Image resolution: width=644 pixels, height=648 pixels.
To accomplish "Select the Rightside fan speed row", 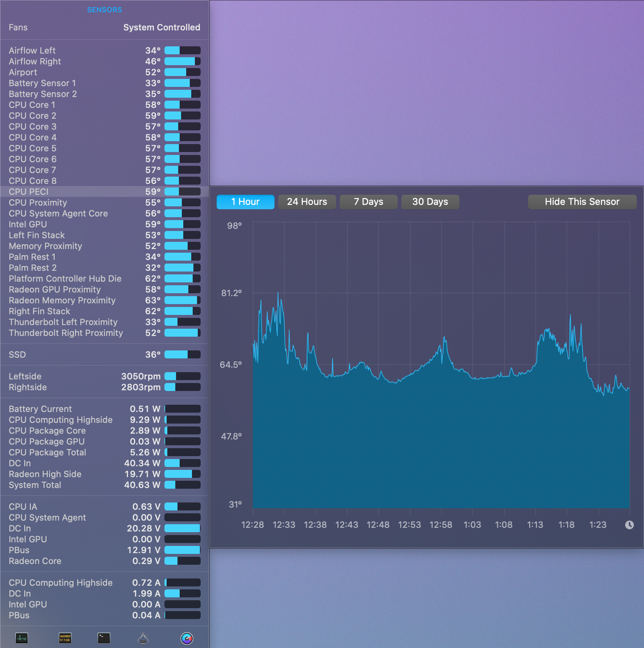I will pyautogui.click(x=105, y=387).
